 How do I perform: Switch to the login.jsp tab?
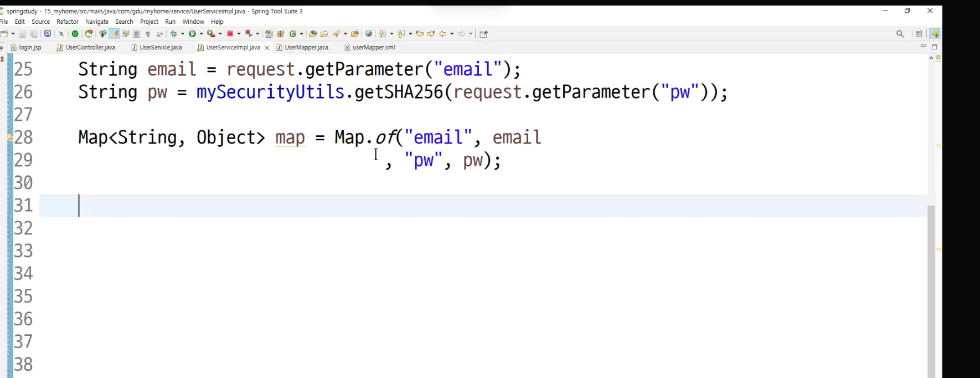click(x=26, y=48)
